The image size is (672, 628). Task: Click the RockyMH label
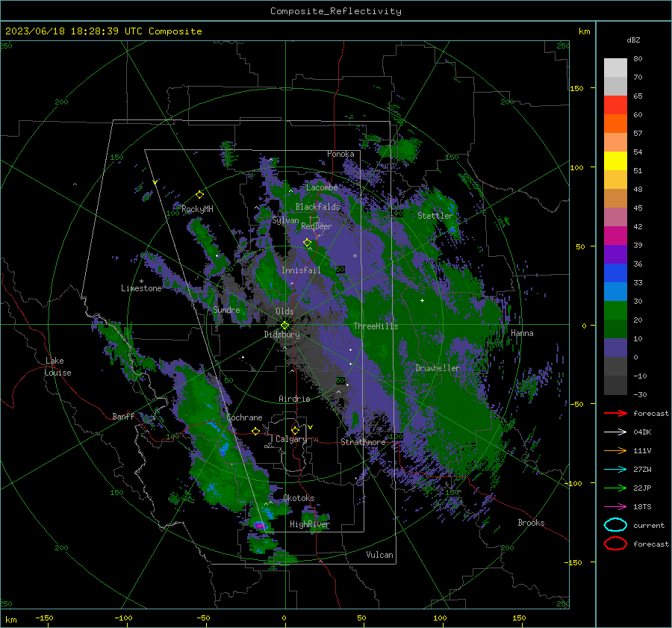(197, 209)
